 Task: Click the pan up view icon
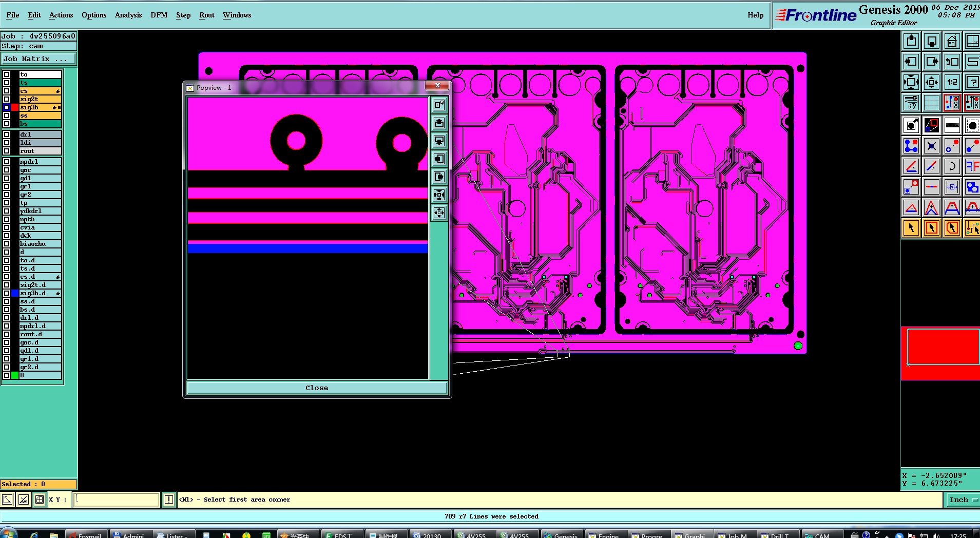[911, 41]
